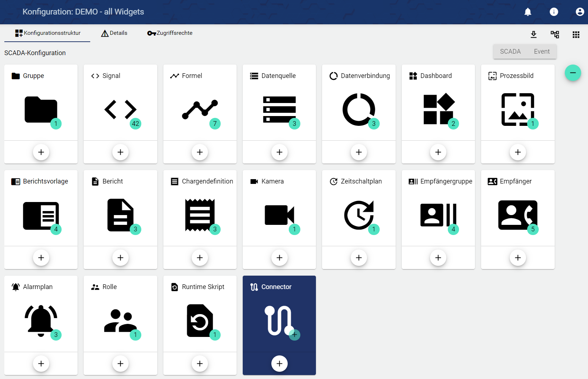The width and height of the screenshot is (588, 379).
Task: Open the Prozessbild tile
Action: (517, 109)
